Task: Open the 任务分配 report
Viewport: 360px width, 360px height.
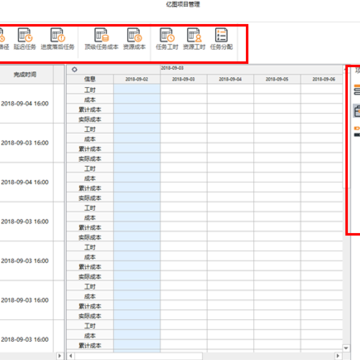Action: pos(221,39)
